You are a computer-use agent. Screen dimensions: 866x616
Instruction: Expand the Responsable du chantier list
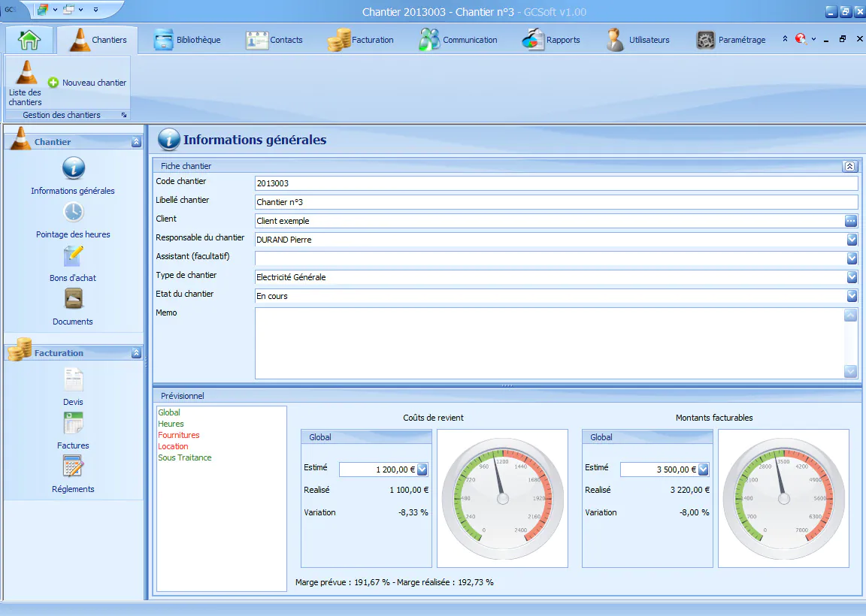coord(850,240)
